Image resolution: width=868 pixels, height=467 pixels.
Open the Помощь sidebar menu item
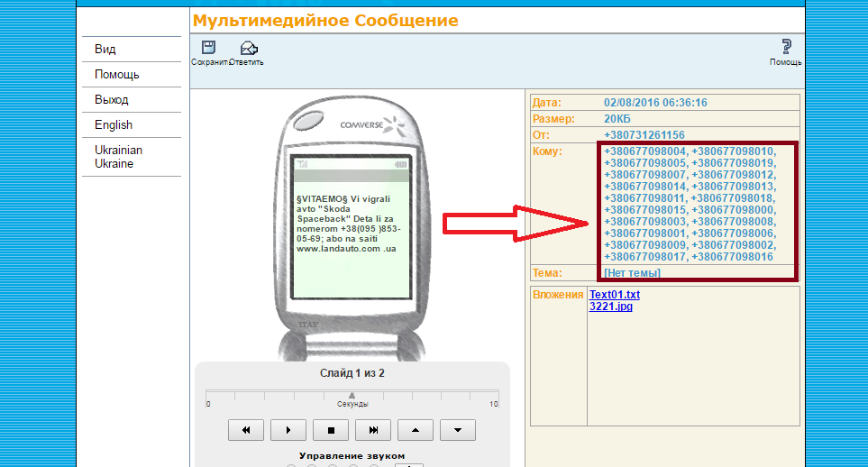point(117,75)
